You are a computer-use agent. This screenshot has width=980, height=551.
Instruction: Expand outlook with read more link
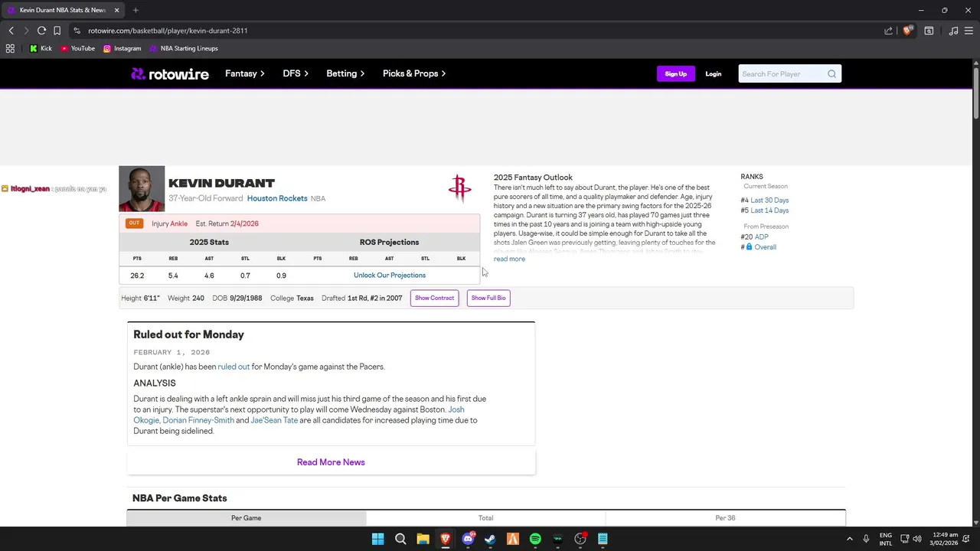[509, 259]
